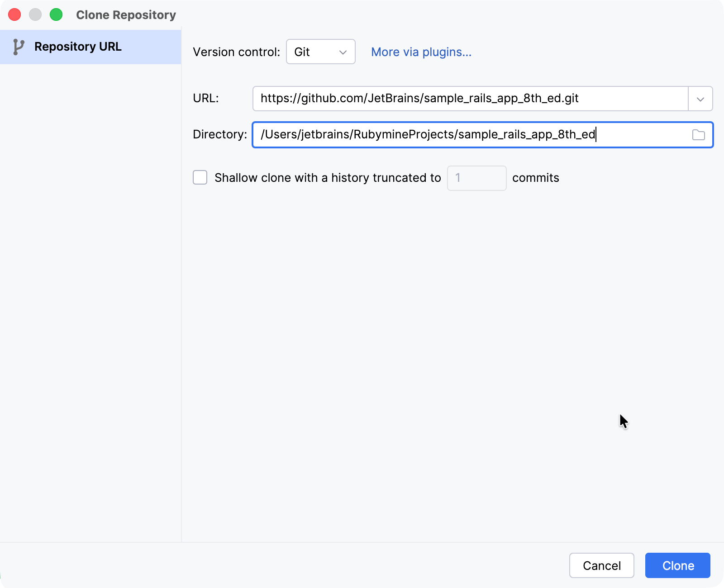Open the Version control Git dropdown

[x=321, y=52]
